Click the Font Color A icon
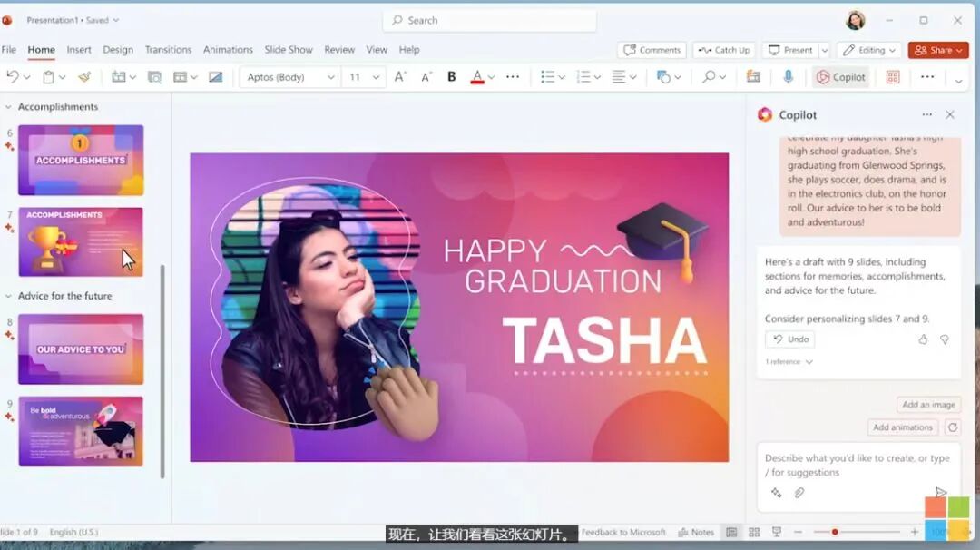This screenshot has width=980, height=550. pos(477,77)
